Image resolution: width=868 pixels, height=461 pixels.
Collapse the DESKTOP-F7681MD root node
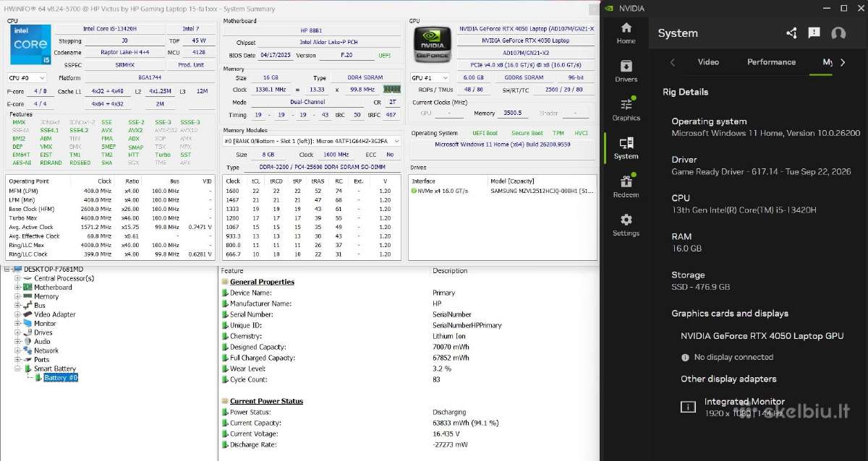pyautogui.click(x=7, y=269)
